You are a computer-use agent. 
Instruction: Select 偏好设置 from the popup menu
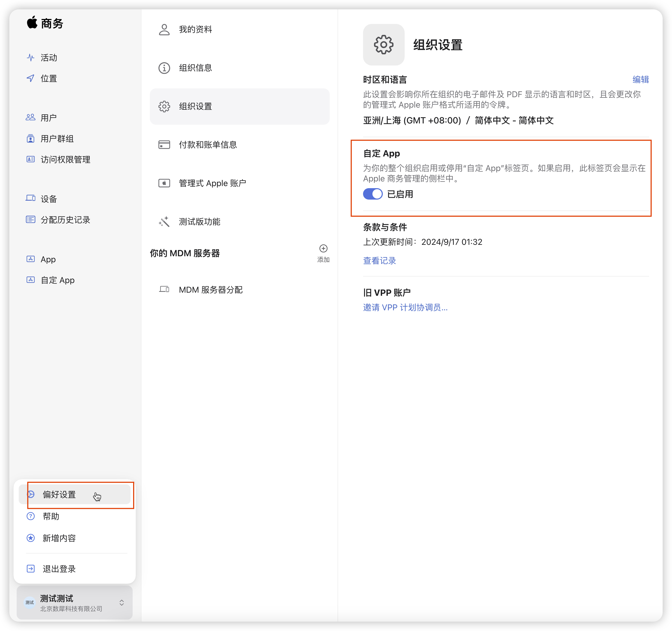point(74,495)
